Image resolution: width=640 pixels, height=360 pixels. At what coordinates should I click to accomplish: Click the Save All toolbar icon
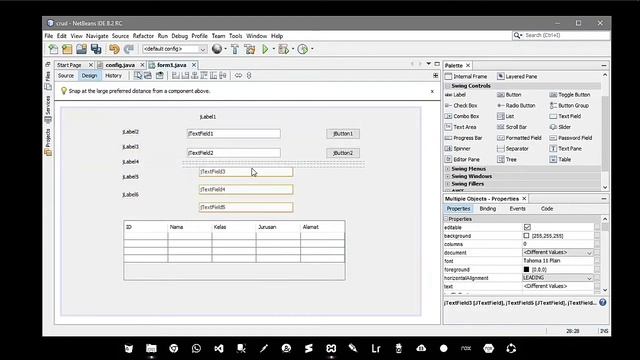[x=96, y=49]
